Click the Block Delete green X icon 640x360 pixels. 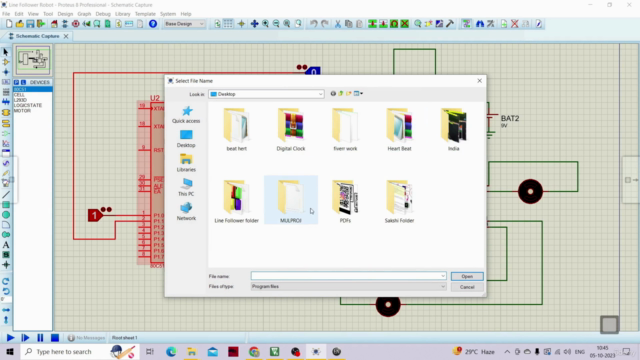pos(404,24)
